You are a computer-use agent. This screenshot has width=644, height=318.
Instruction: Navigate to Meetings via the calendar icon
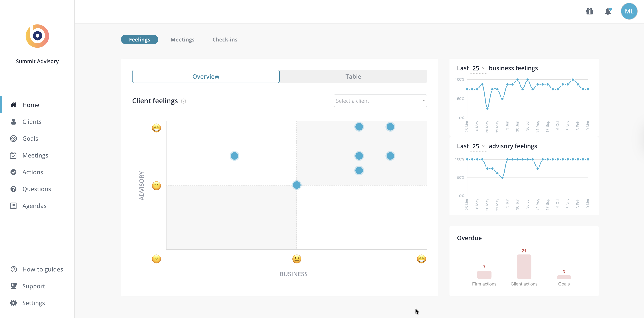pyautogui.click(x=14, y=155)
